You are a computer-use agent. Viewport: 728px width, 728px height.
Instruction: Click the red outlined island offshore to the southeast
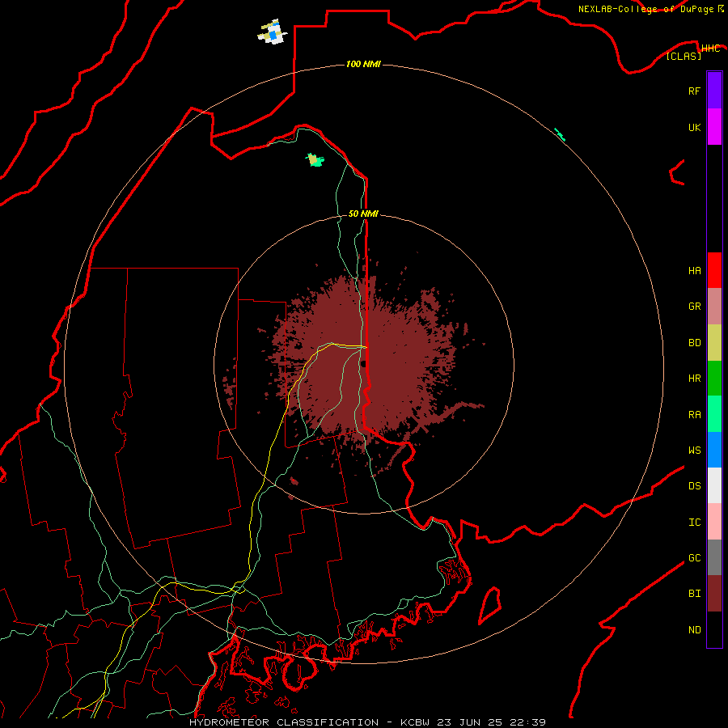pos(490,606)
